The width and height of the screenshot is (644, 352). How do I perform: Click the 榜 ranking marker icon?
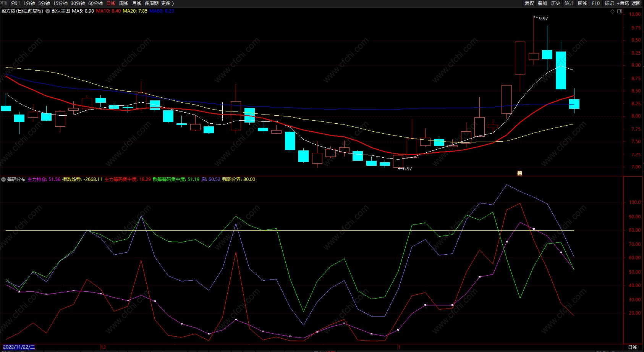519,173
